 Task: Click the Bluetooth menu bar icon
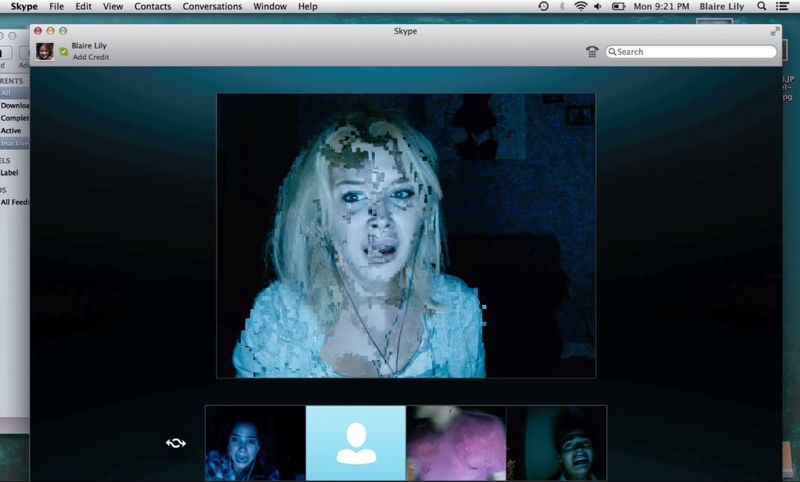pyautogui.click(x=562, y=7)
